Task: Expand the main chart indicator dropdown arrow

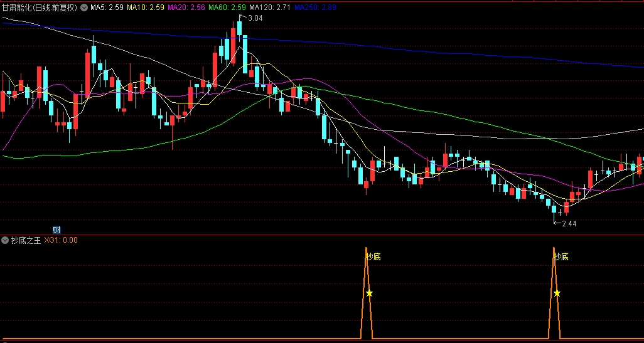Action: click(x=83, y=7)
